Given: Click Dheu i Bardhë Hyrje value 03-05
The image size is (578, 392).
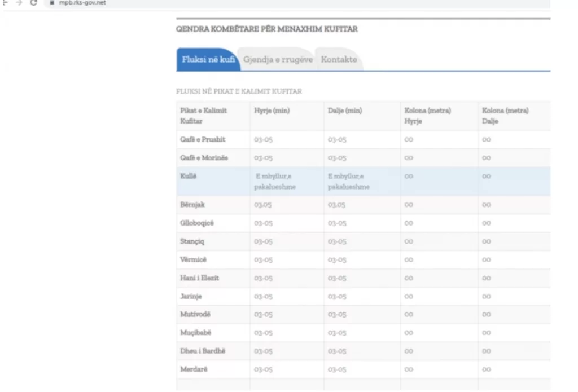Looking at the screenshot, I should coord(263,351).
